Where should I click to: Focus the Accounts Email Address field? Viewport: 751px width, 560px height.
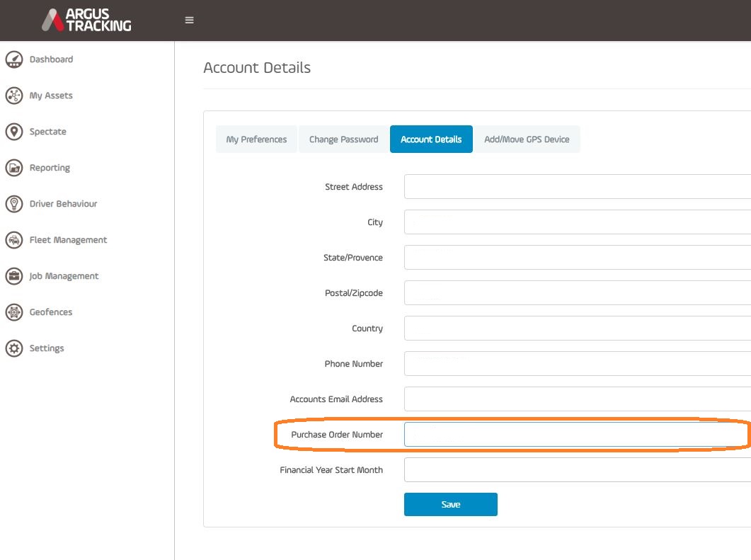[x=577, y=399]
